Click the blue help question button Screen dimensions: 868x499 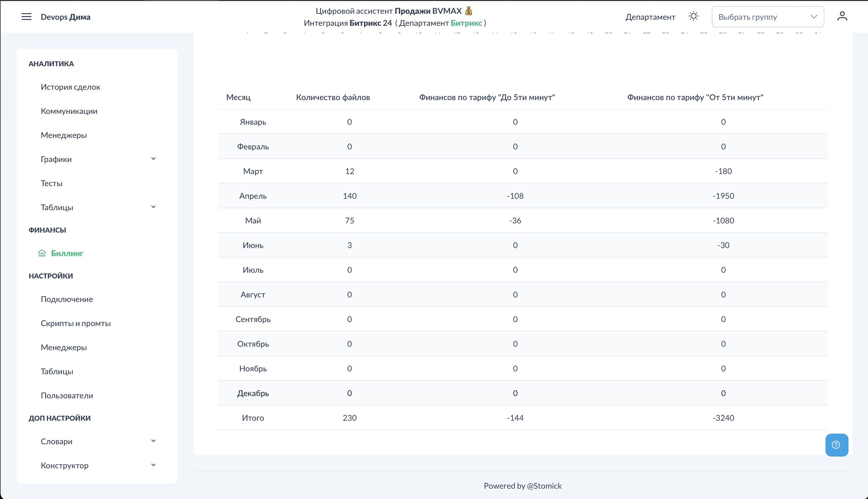pos(836,445)
